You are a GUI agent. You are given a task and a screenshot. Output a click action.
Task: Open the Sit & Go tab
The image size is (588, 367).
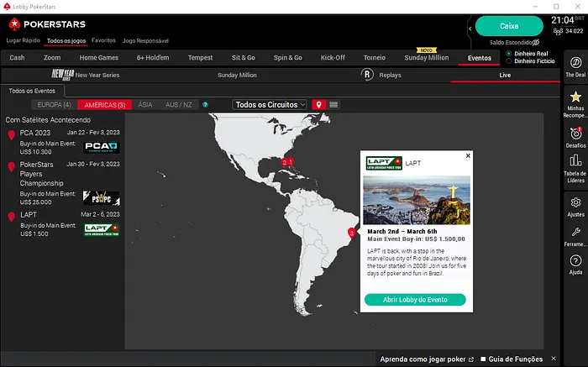click(x=244, y=58)
